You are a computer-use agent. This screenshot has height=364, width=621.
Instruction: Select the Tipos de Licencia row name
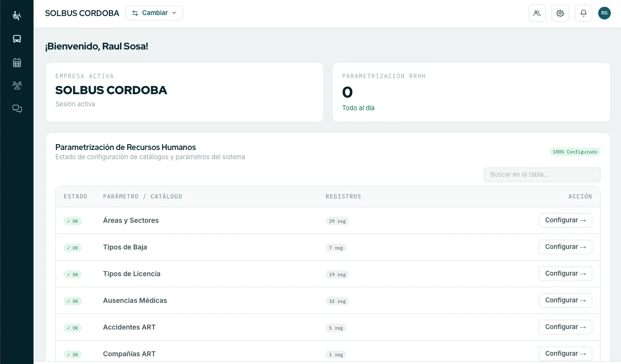[x=132, y=274]
